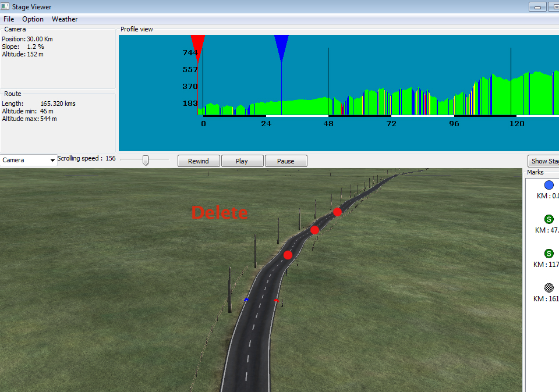Expand the Camera dropdown
This screenshot has height=392, width=559.
(x=29, y=160)
